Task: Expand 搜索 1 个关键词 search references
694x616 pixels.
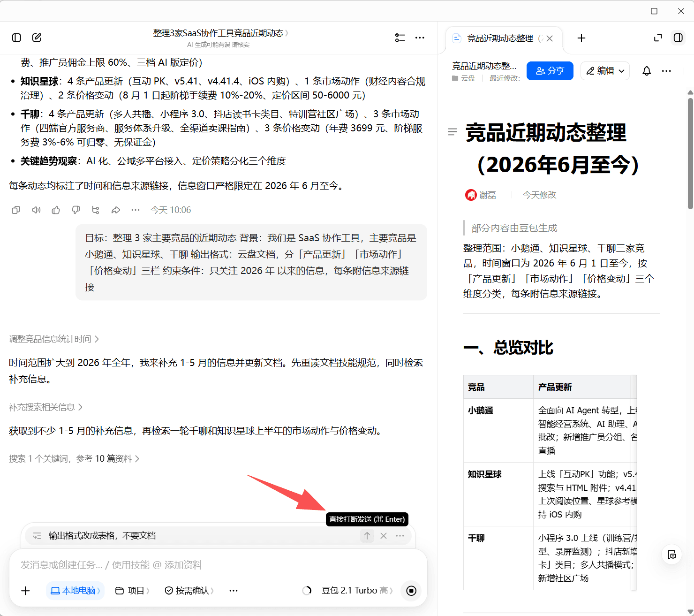Action: click(x=74, y=459)
